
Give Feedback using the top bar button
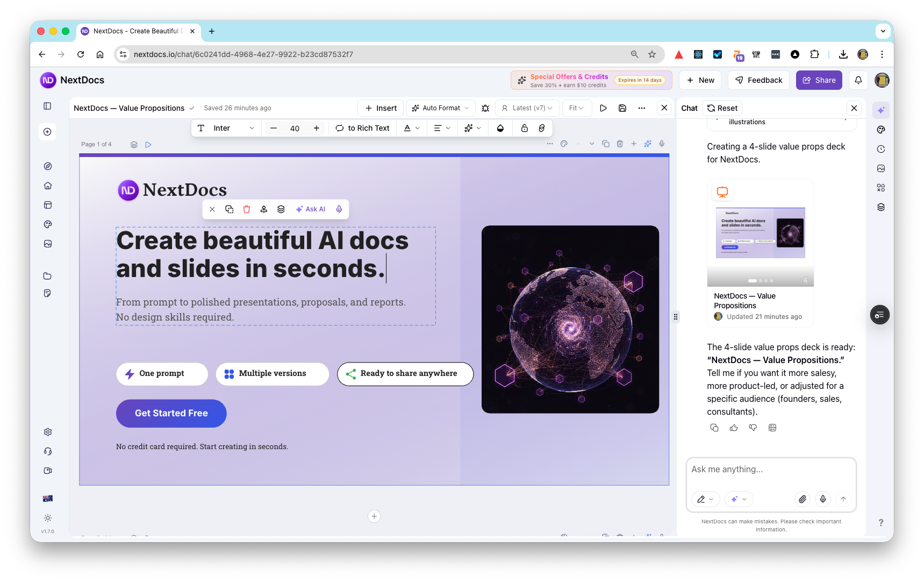tap(758, 80)
